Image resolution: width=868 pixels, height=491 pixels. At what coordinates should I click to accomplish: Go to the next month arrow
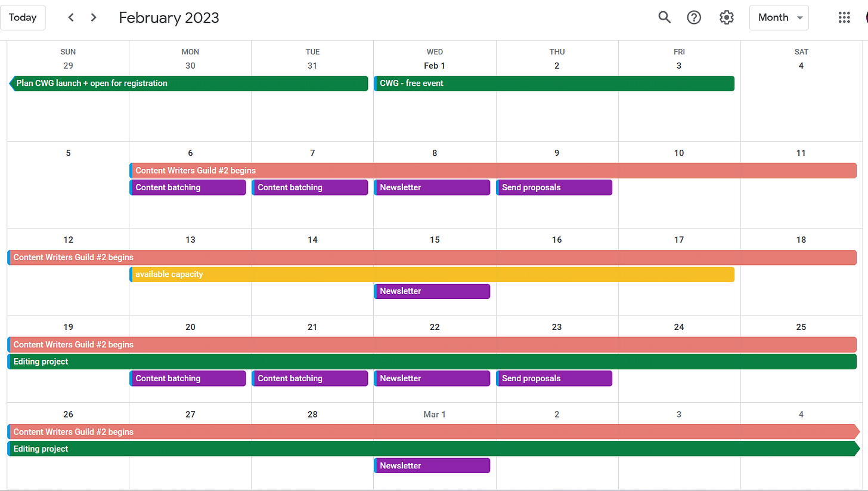click(x=94, y=17)
